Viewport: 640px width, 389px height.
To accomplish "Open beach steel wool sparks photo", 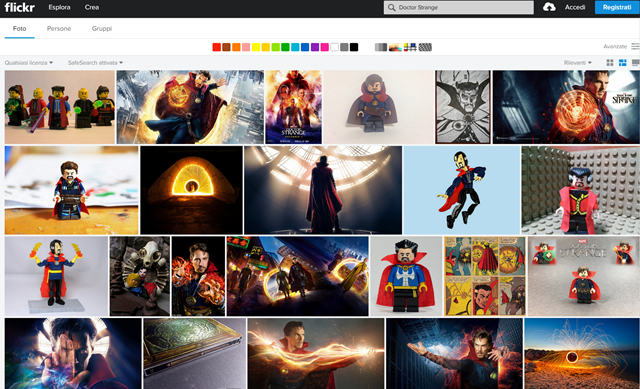I will point(582,353).
